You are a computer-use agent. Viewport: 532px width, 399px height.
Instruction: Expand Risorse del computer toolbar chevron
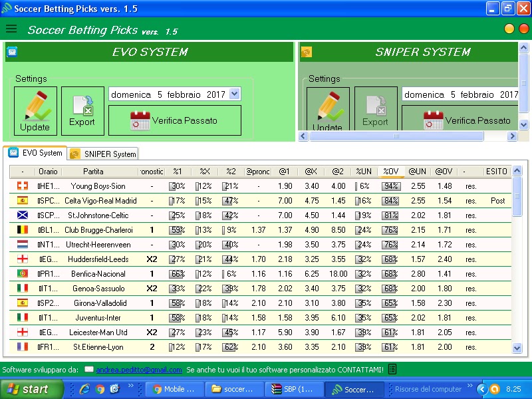(x=470, y=386)
